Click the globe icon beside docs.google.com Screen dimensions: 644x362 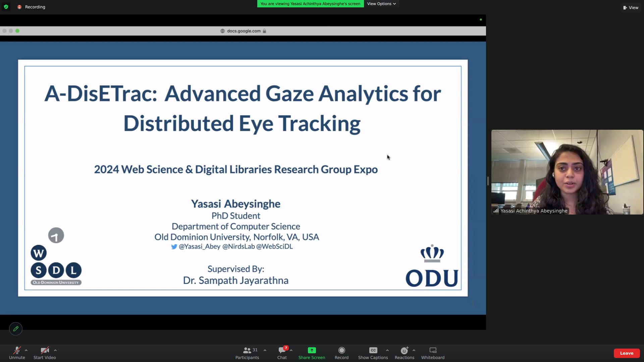pyautogui.click(x=222, y=31)
